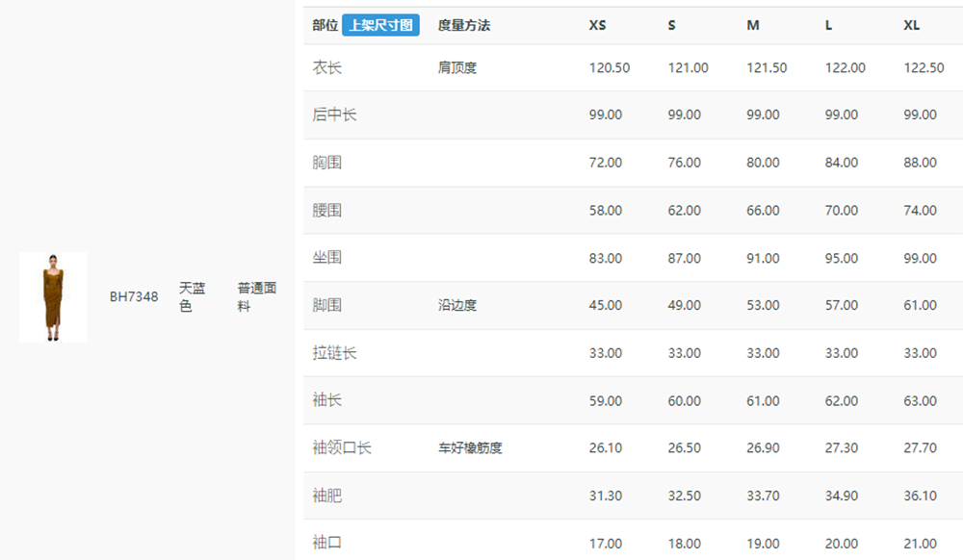The height and width of the screenshot is (560, 963).
Task: Click the 车好橡筋度 measurement method cell
Action: click(471, 447)
